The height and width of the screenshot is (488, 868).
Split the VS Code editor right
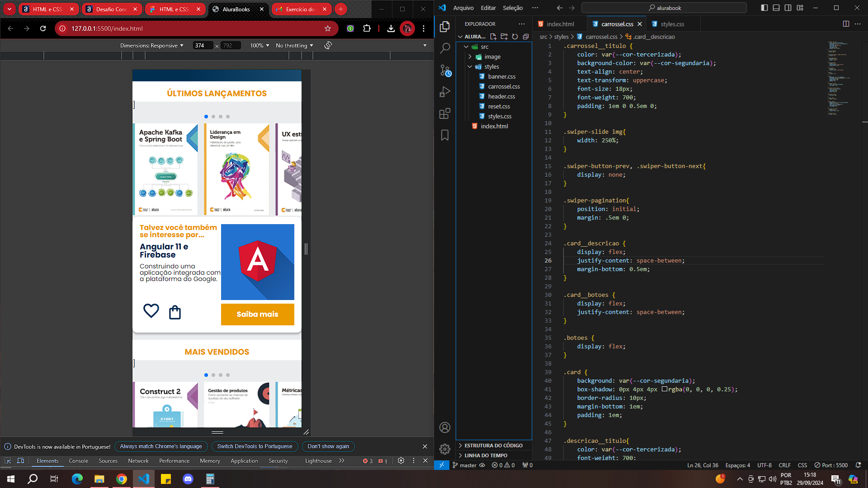click(846, 24)
